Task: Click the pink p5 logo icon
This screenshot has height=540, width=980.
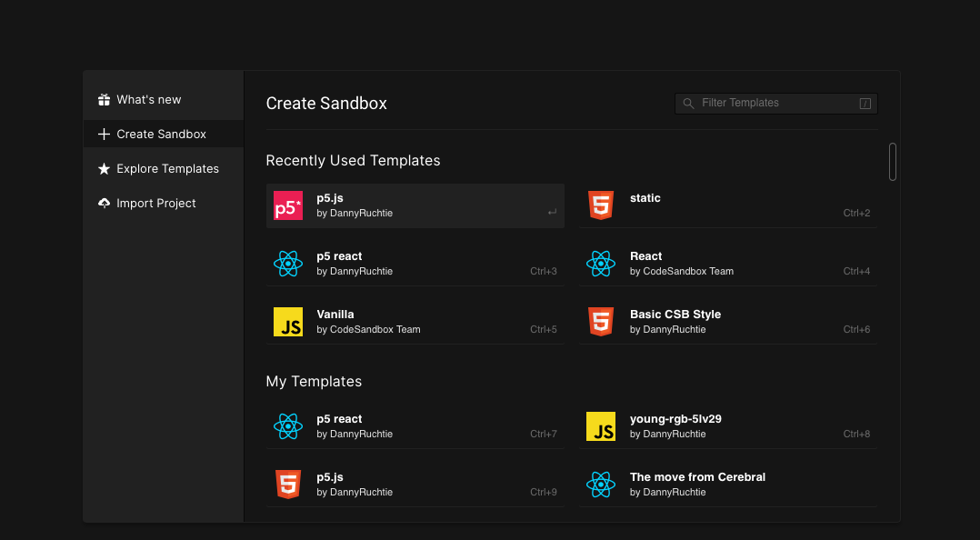Action: click(288, 205)
